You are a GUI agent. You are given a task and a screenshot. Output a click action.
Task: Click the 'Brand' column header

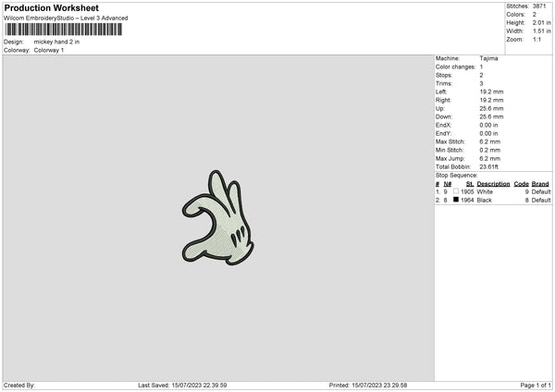pyautogui.click(x=540, y=184)
